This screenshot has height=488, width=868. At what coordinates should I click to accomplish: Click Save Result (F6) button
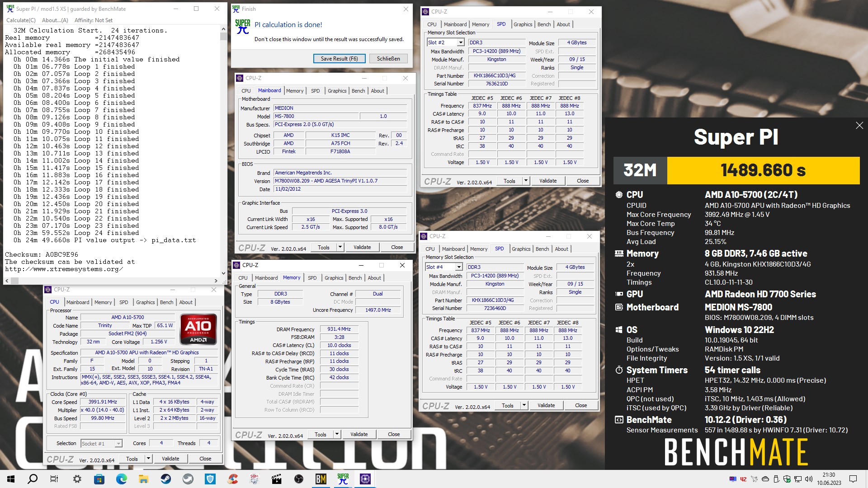pyautogui.click(x=340, y=59)
